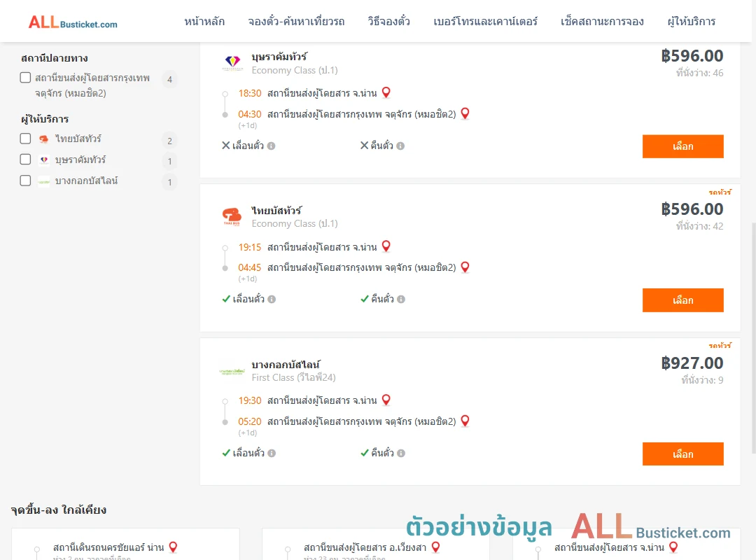Click the บุษราคัมทัวร์ logo in filter list
Screen dimensions: 756x560
44,160
